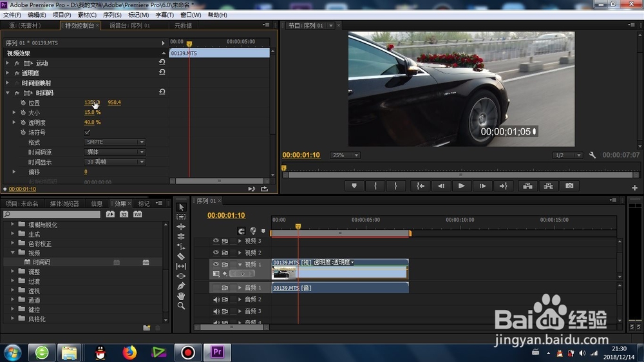Toggle snap in timeline

pyautogui.click(x=241, y=231)
